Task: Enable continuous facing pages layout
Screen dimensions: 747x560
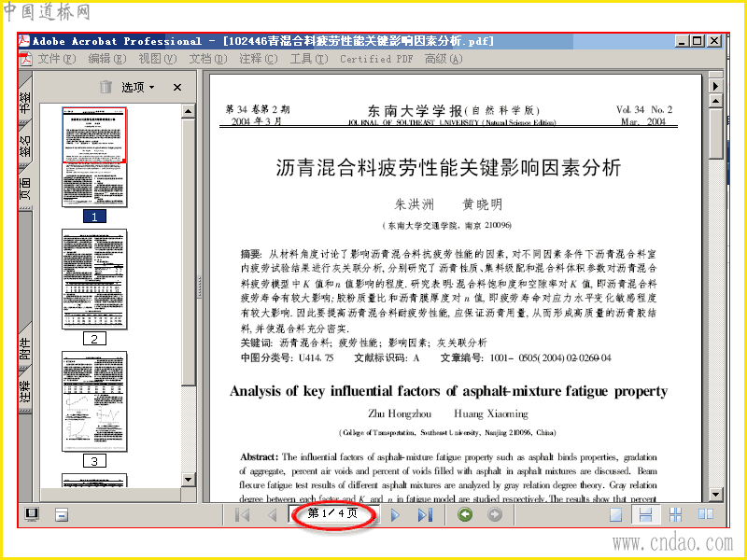Action: (675, 515)
